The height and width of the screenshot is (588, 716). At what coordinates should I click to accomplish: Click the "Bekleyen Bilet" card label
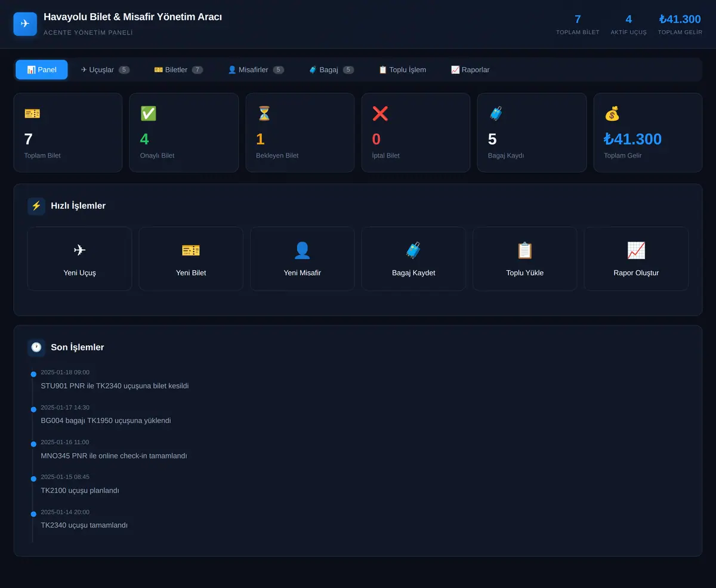[277, 155]
